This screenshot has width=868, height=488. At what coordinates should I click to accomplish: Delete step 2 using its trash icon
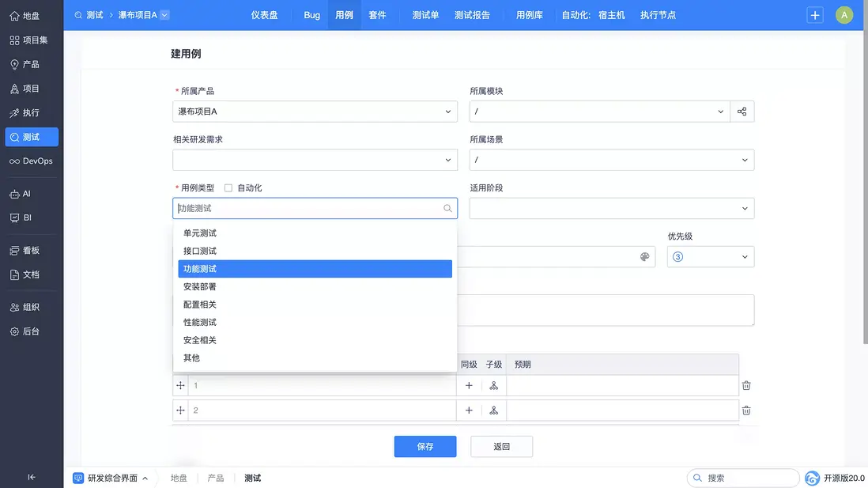(745, 410)
